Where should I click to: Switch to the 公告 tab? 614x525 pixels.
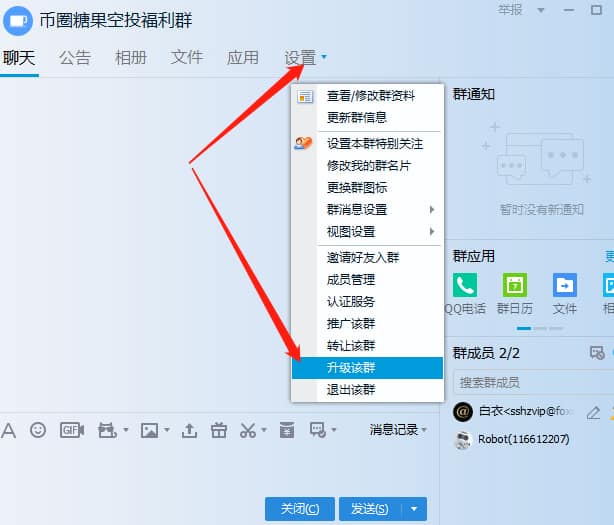74,57
